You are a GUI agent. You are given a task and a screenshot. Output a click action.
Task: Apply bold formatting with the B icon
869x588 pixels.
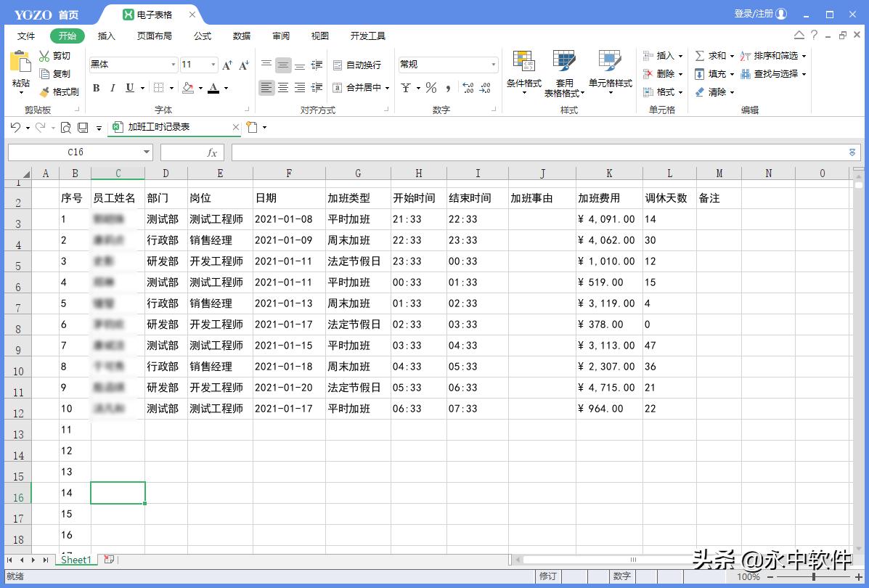point(96,88)
